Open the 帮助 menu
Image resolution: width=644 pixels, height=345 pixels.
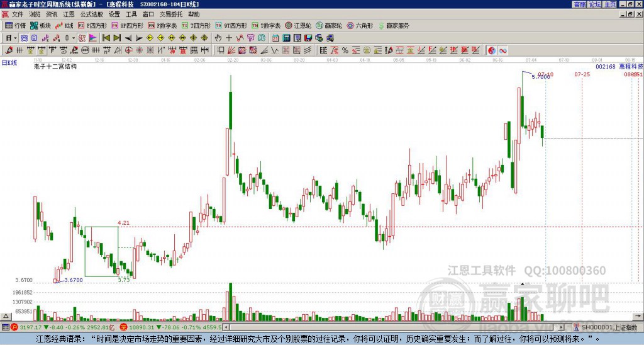coord(194,14)
